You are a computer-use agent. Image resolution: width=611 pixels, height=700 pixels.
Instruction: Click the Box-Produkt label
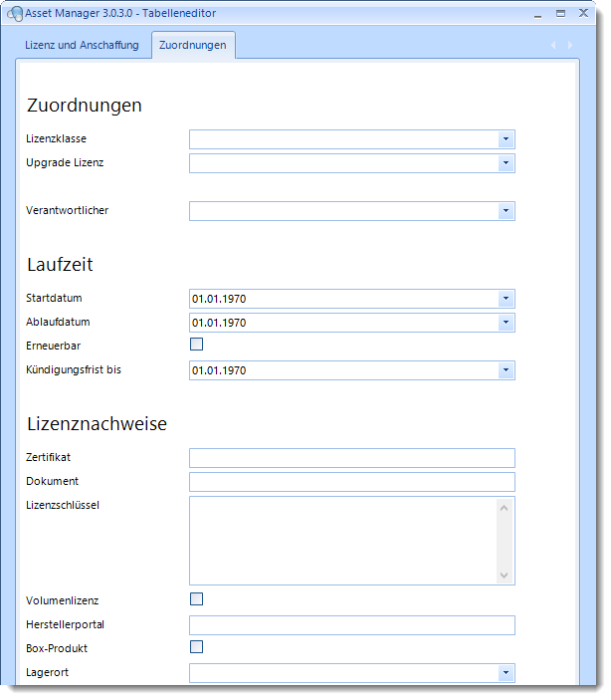pyautogui.click(x=57, y=648)
